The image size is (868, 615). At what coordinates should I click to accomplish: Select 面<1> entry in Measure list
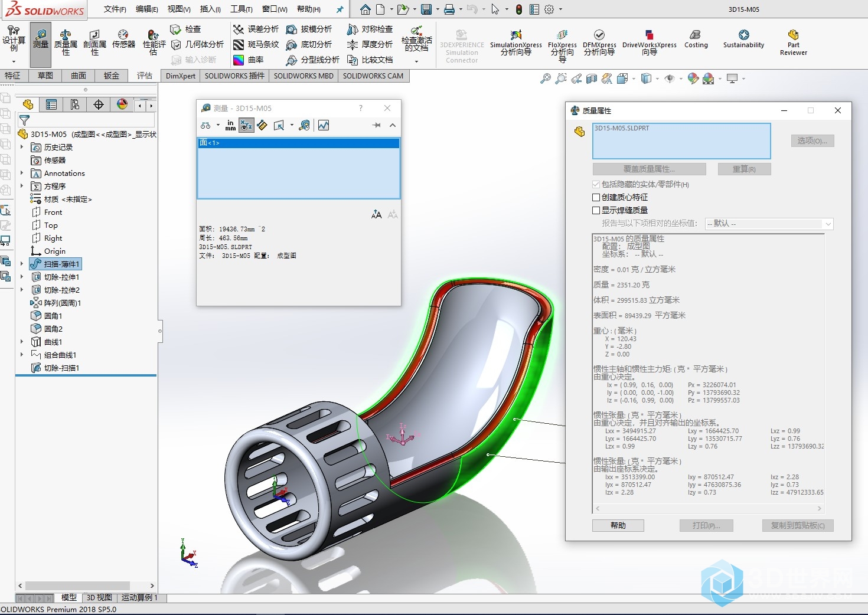[298, 143]
